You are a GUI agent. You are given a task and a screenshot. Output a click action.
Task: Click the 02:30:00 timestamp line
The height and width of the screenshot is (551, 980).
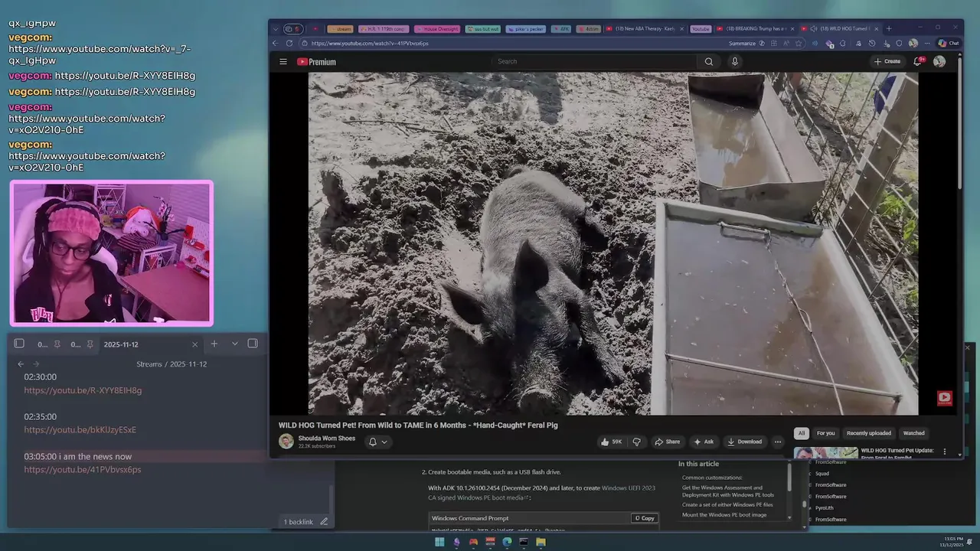tap(40, 377)
